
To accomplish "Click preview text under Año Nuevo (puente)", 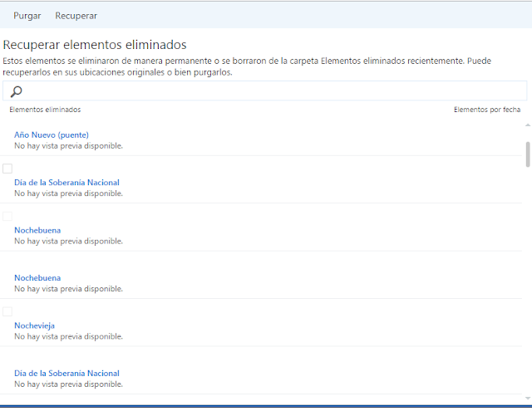I will 68,145.
